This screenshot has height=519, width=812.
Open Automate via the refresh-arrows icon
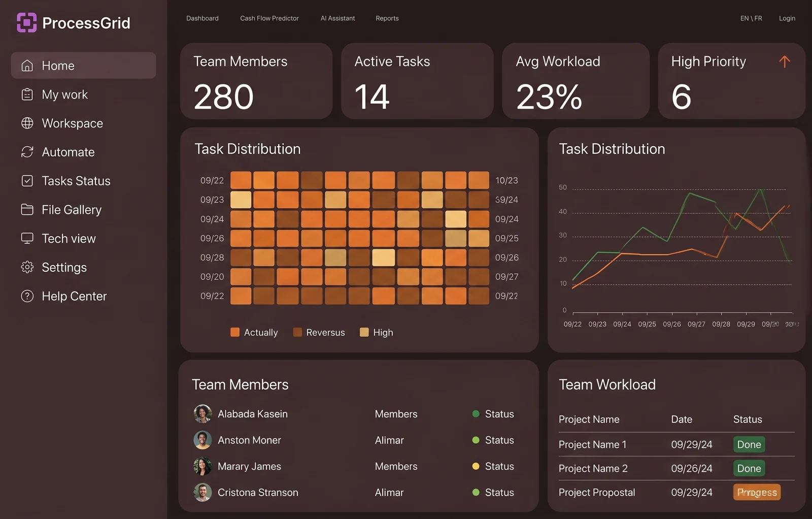pyautogui.click(x=27, y=152)
